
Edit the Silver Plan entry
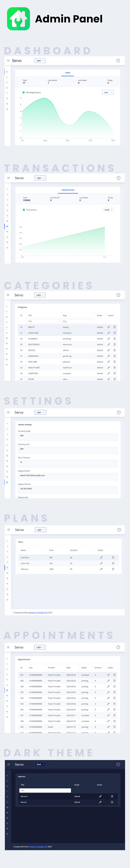[101, 563]
